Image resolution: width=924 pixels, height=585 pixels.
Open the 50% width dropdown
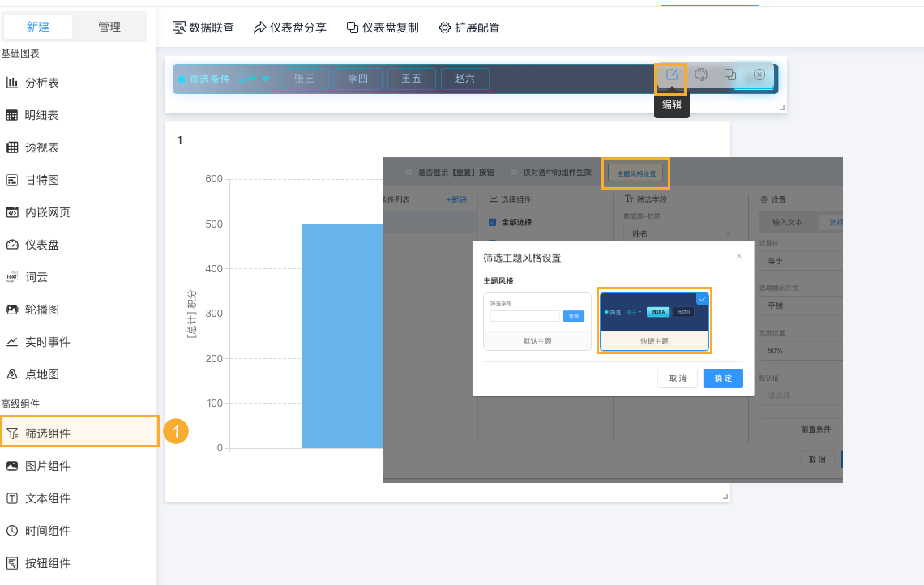800,351
